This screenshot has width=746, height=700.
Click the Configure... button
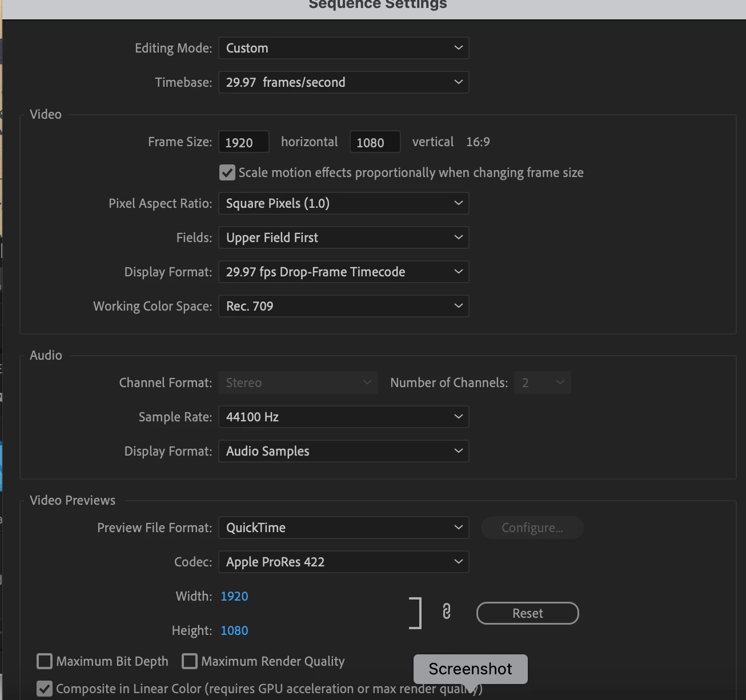532,528
